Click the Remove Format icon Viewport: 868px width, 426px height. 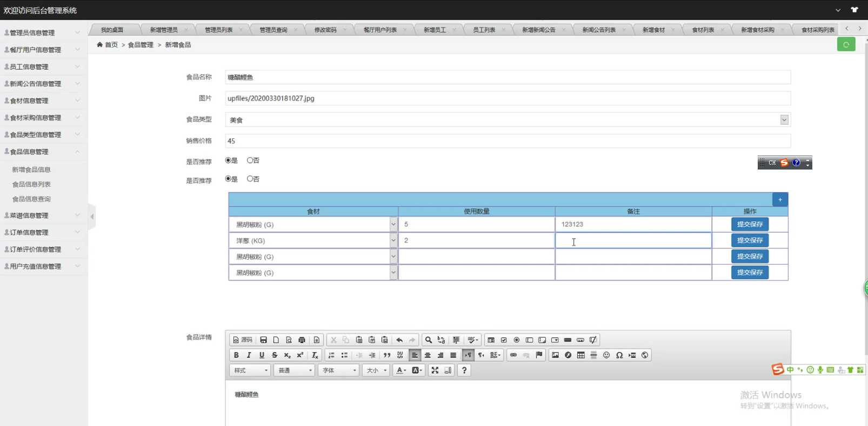(315, 355)
